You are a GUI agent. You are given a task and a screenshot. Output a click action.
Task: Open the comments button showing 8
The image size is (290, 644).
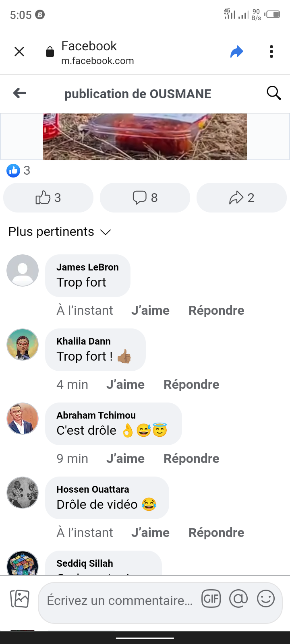click(145, 198)
